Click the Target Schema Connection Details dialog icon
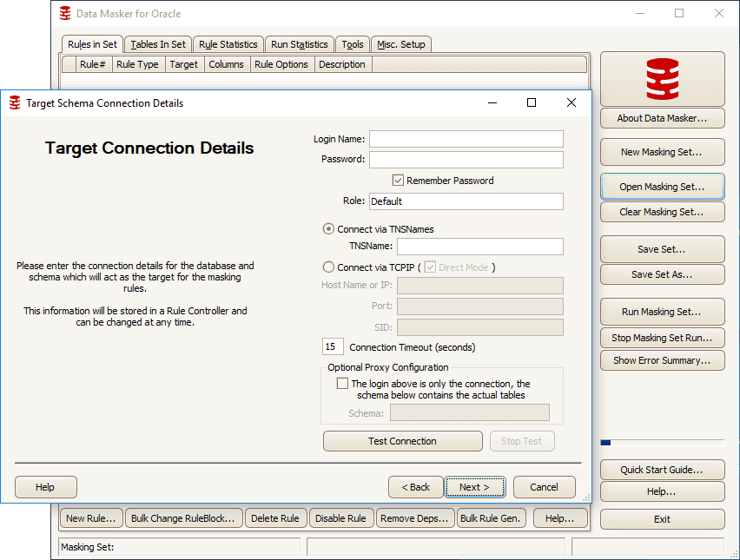The image size is (740, 560). (x=15, y=102)
